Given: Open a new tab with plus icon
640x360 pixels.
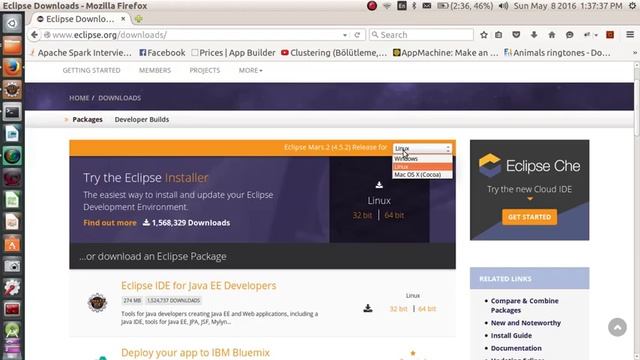Looking at the screenshot, I should tap(139, 19).
